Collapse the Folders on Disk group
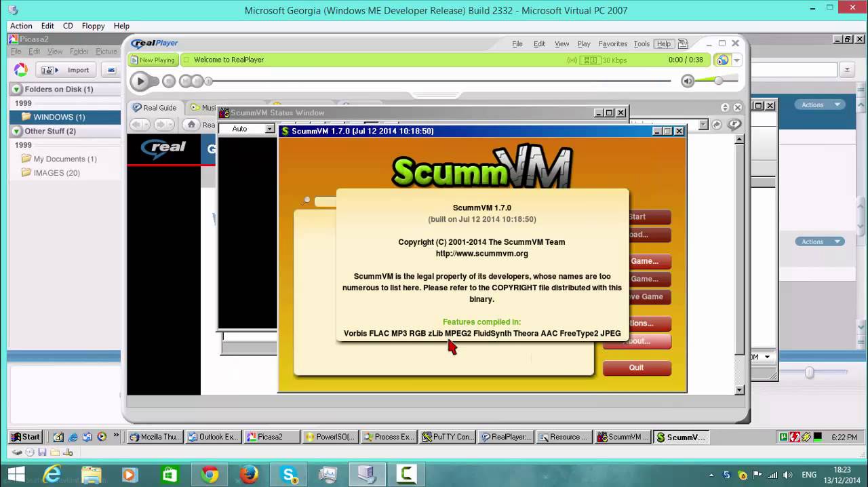The height and width of the screenshot is (487, 868). point(17,89)
